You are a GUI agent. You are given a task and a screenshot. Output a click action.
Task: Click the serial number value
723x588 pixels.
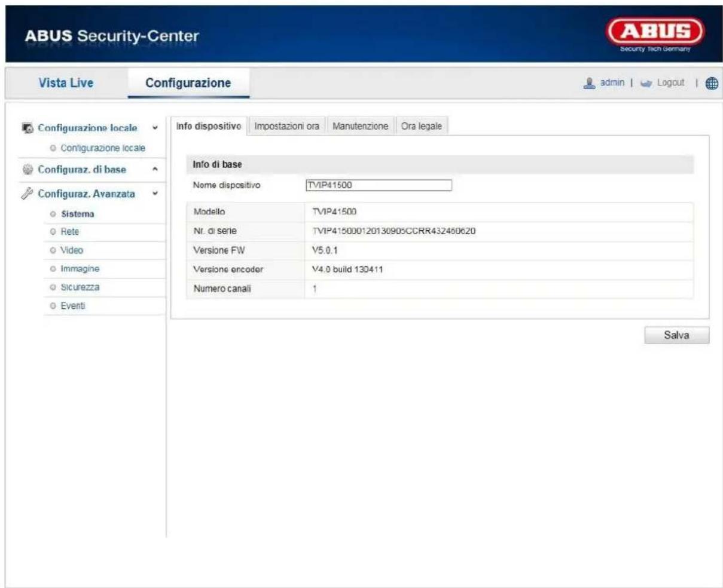(x=393, y=231)
